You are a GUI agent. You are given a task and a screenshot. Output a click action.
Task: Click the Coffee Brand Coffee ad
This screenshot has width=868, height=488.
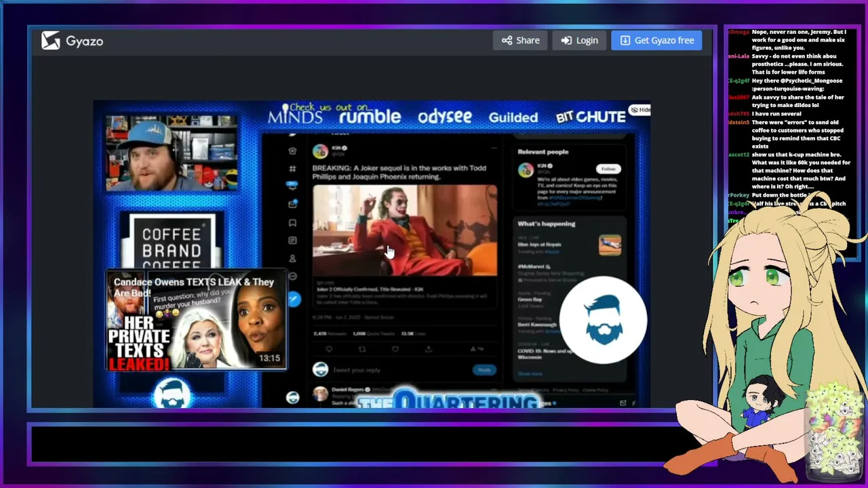tap(172, 241)
